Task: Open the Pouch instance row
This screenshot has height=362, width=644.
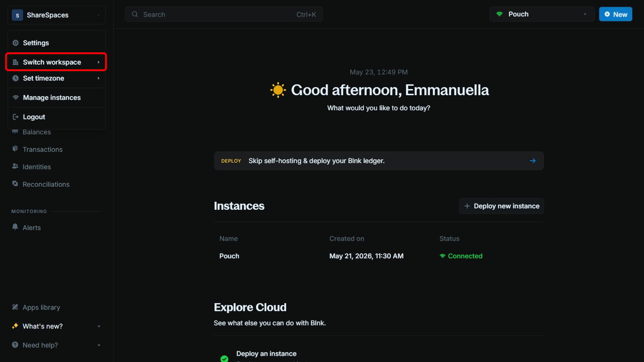Action: pos(379,256)
